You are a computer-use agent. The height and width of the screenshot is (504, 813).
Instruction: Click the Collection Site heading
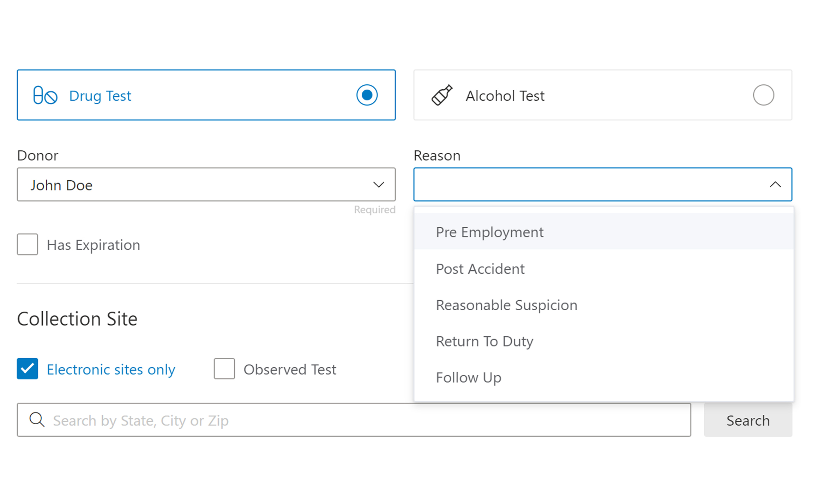[x=77, y=319]
